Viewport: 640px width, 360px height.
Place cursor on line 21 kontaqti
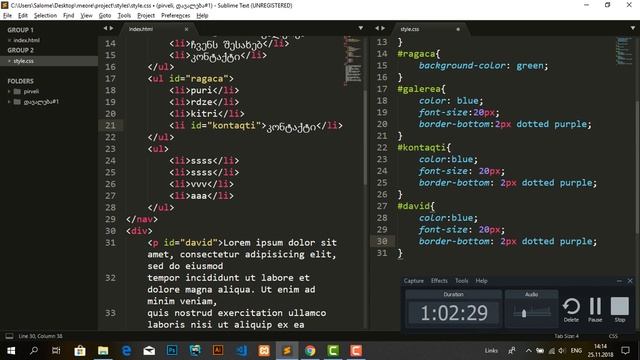click(x=233, y=125)
